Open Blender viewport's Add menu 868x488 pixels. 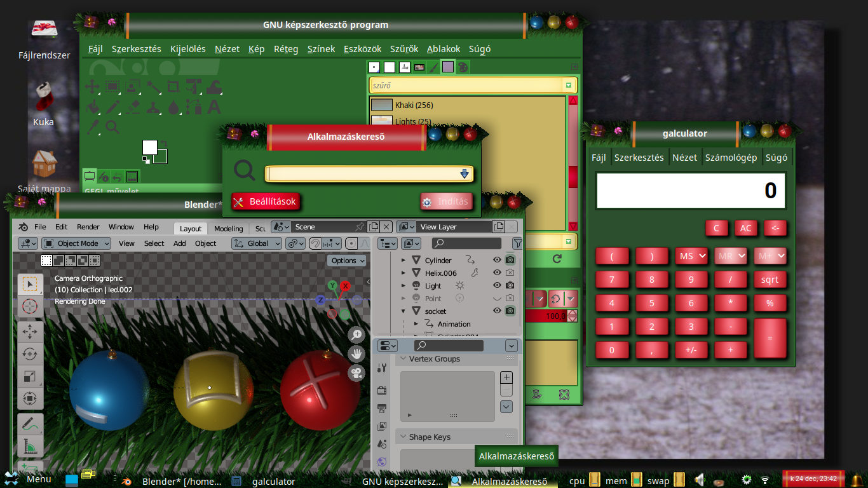[x=180, y=243]
